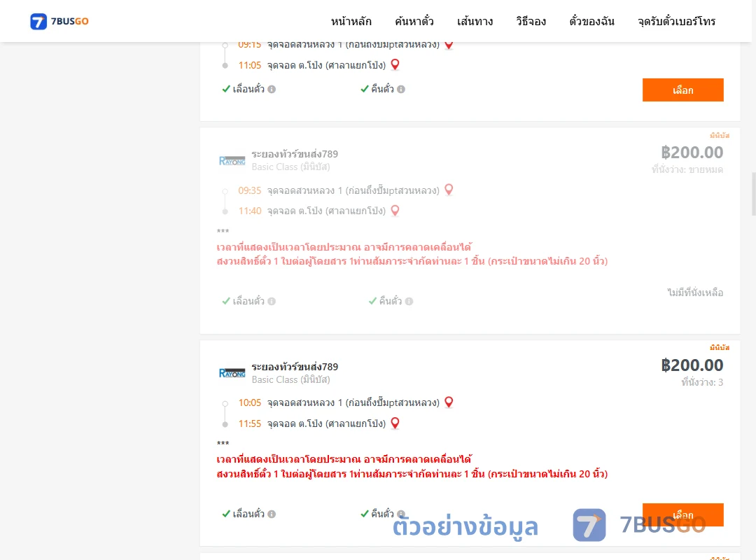This screenshot has height=560, width=756.
Task: Click ที่นั่งว่าง: ขายหมด sold-out text
Action: (687, 170)
